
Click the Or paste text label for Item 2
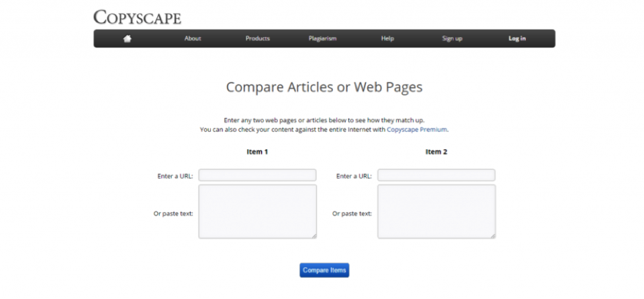(352, 214)
